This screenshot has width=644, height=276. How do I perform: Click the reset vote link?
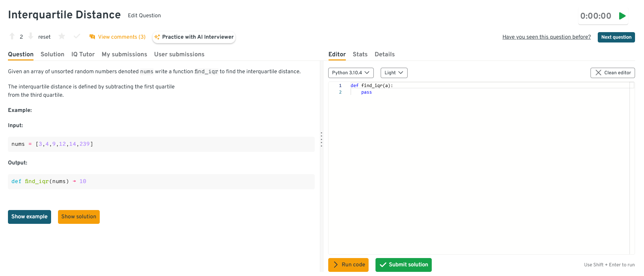pos(44,37)
